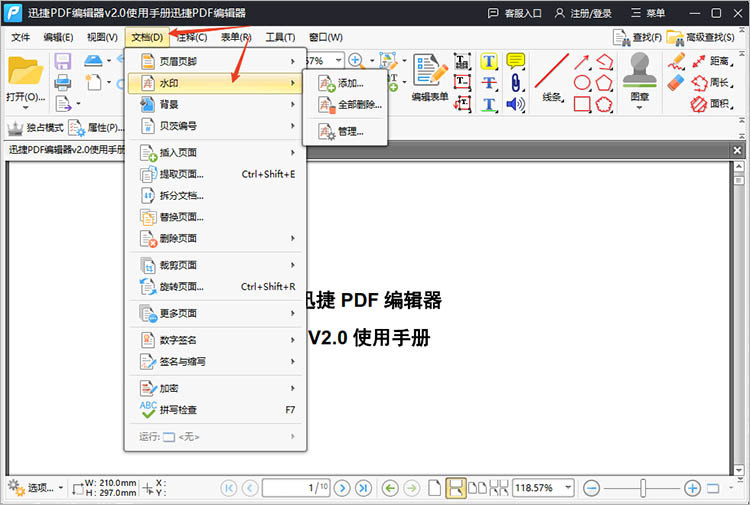Screen dimensions: 750x505
Task: Select the strikethrough text T tool
Action: [488, 82]
